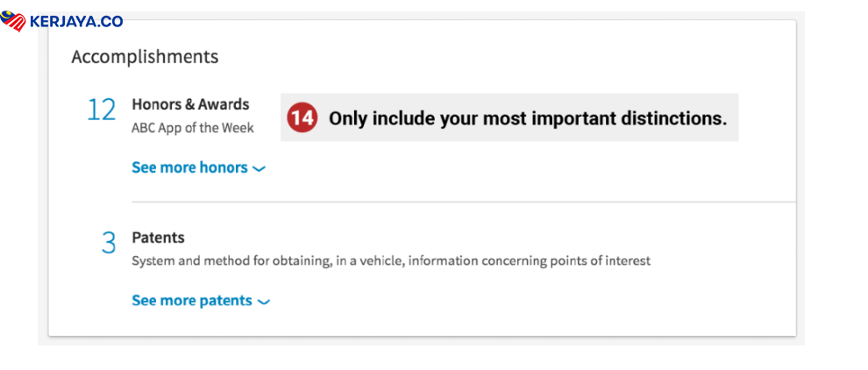Click the Accomplishments section heading
This screenshot has width=868, height=370.
(x=145, y=57)
